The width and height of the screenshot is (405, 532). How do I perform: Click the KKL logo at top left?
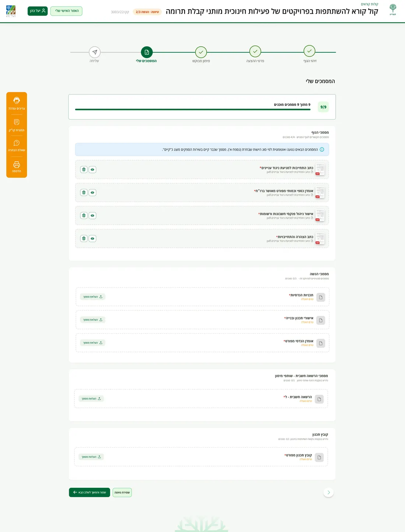pyautogui.click(x=11, y=11)
